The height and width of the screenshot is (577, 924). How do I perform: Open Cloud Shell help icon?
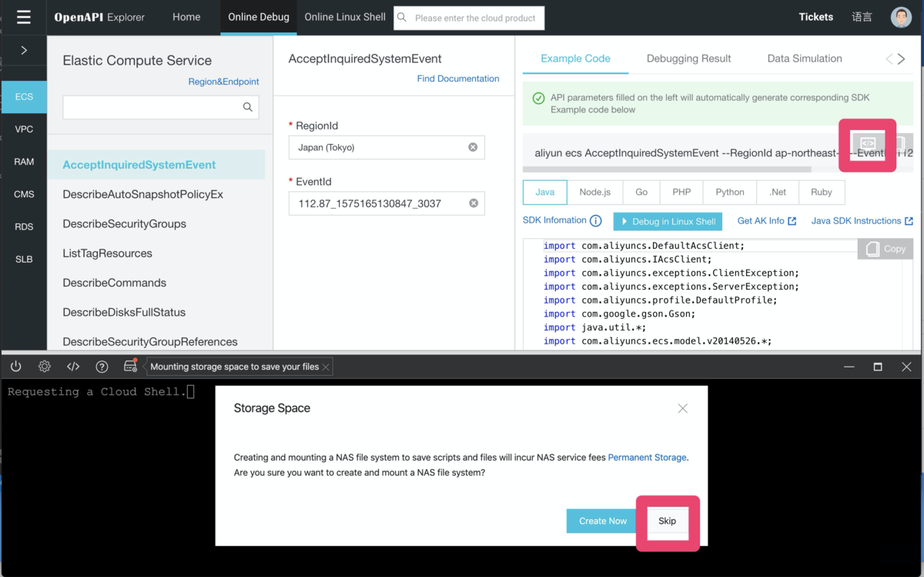[102, 367]
